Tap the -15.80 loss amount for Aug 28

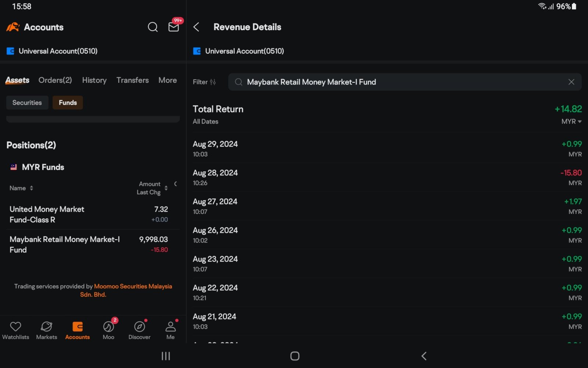pyautogui.click(x=571, y=173)
